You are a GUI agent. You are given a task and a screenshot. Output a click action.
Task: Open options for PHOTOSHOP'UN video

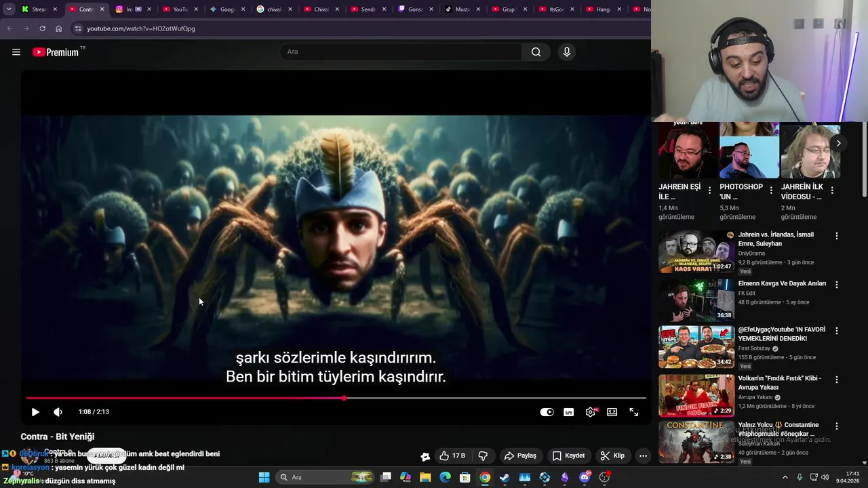coord(770,190)
